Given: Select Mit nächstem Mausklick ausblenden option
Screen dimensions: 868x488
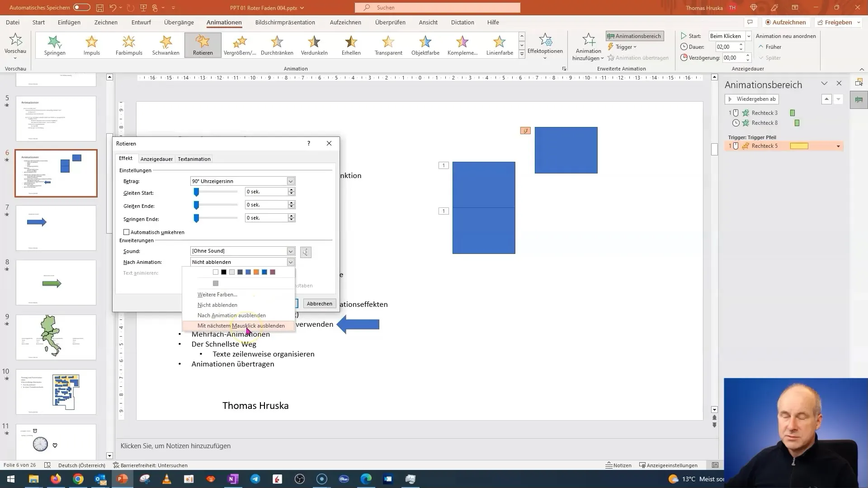Looking at the screenshot, I should [x=241, y=326].
